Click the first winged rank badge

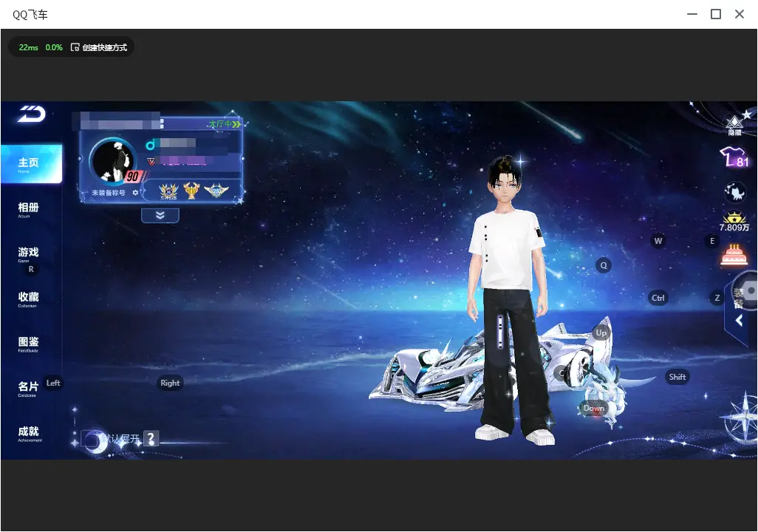click(x=168, y=191)
